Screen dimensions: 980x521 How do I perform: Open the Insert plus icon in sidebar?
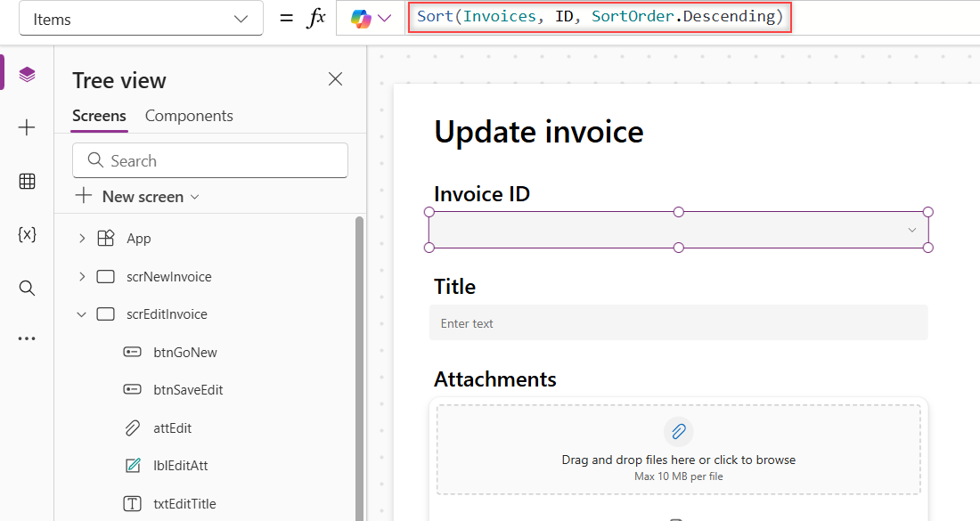(27, 127)
